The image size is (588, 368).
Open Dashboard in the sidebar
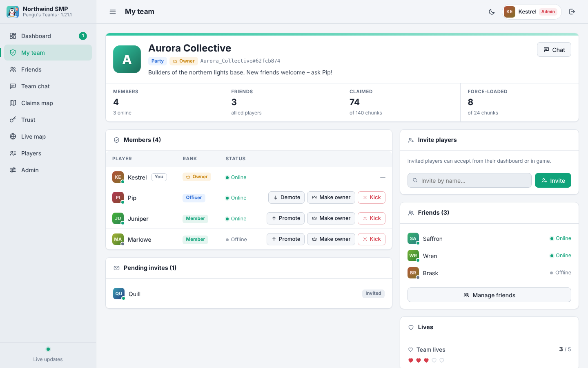(x=48, y=36)
